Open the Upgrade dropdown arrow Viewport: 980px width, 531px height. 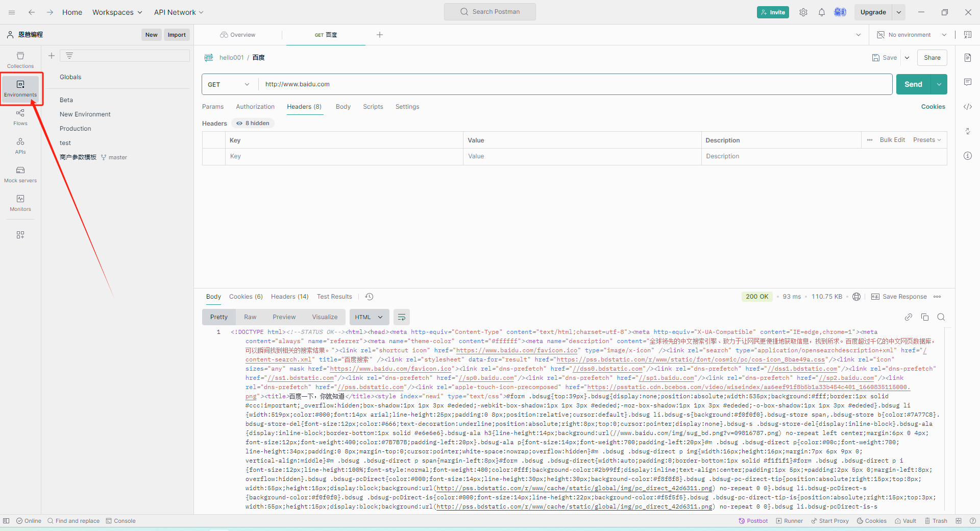tap(899, 12)
